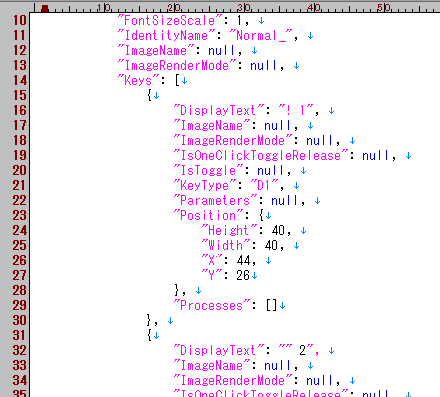Click the "Normal_" string value
This screenshot has height=397, width=440.
(261, 35)
